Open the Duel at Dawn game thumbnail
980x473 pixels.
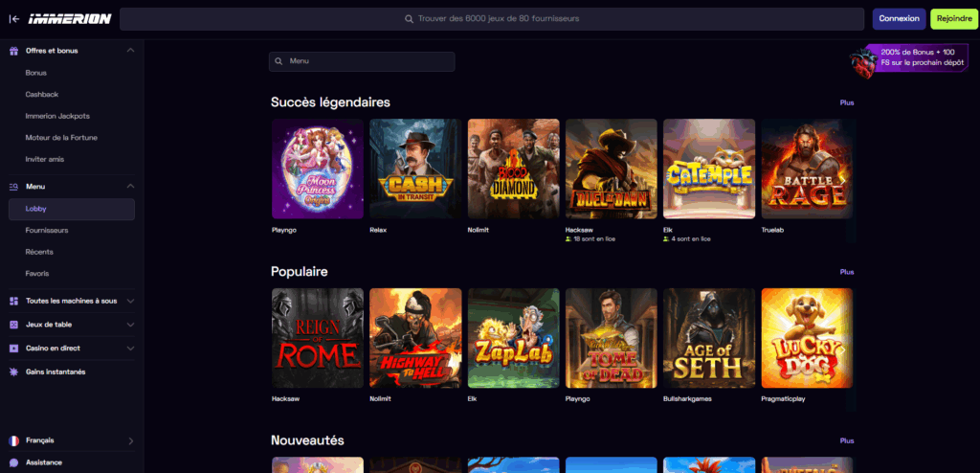point(612,169)
